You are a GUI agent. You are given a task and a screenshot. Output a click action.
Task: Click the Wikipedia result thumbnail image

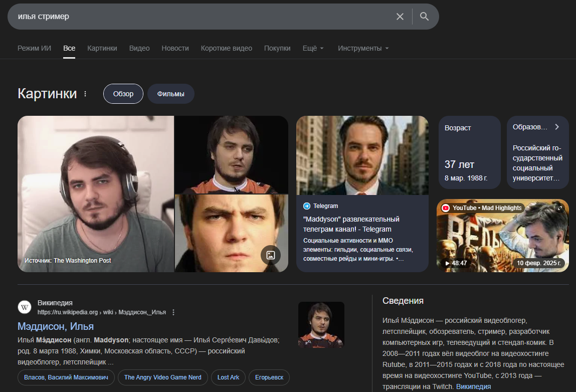tap(321, 325)
